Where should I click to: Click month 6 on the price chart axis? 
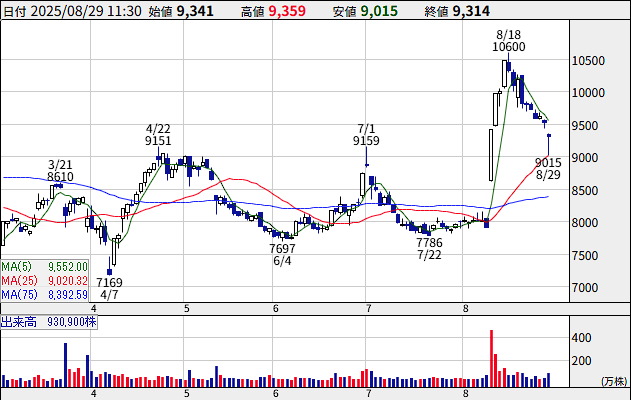276,309
